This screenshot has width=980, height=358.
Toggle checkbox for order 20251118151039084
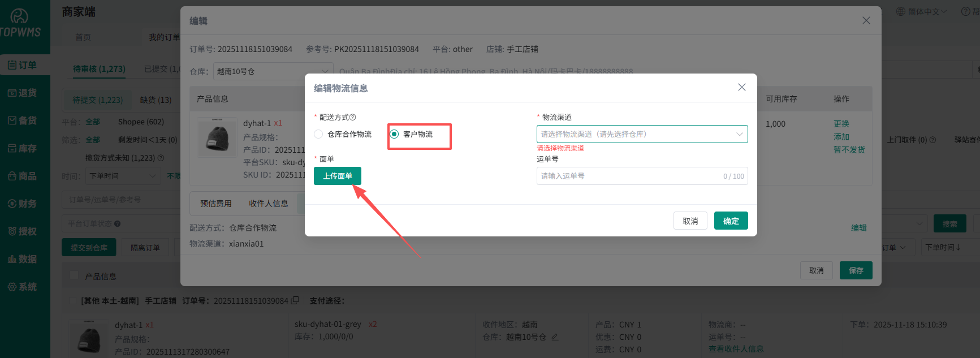[72, 300]
